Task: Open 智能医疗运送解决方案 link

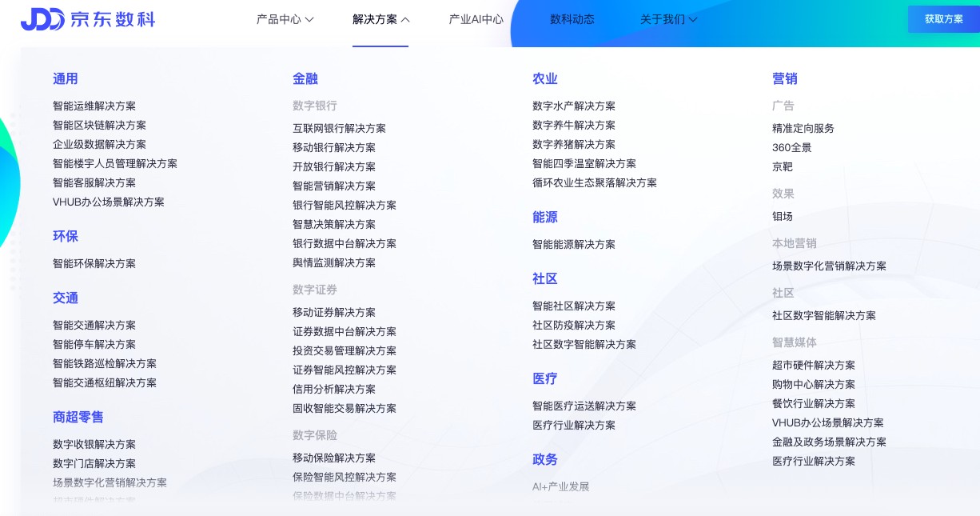Action: point(584,406)
